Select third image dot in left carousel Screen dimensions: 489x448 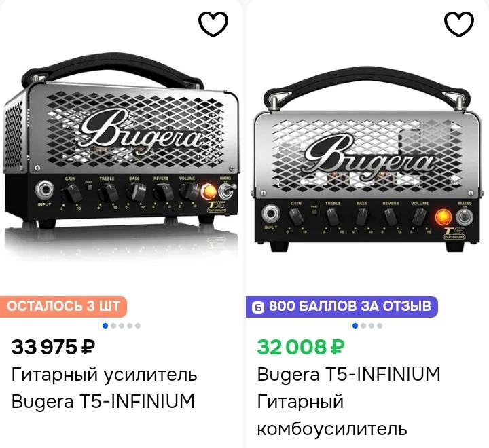click(122, 326)
